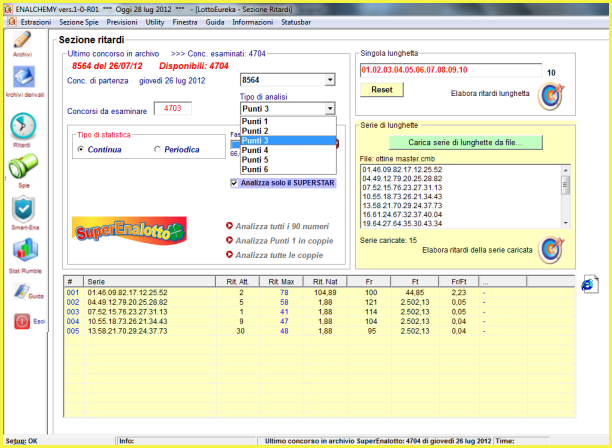This screenshot has width=612, height=448.
Task: Click target icon for Elabora ritardi della serie caricata
Action: 550,250
